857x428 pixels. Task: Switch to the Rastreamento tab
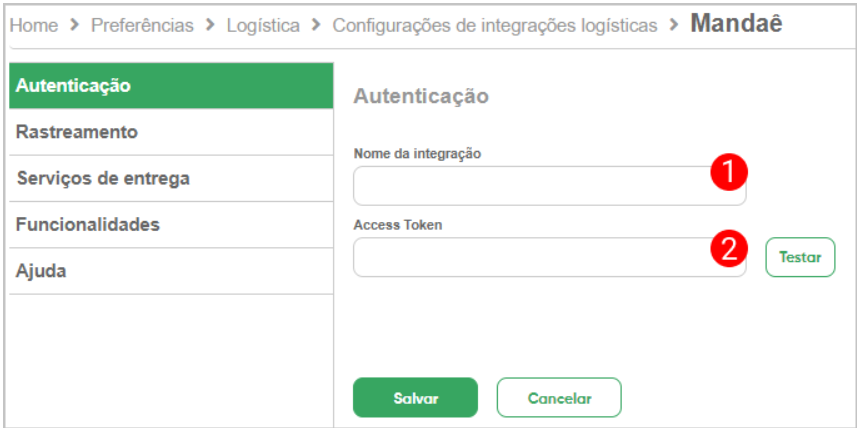point(170,132)
